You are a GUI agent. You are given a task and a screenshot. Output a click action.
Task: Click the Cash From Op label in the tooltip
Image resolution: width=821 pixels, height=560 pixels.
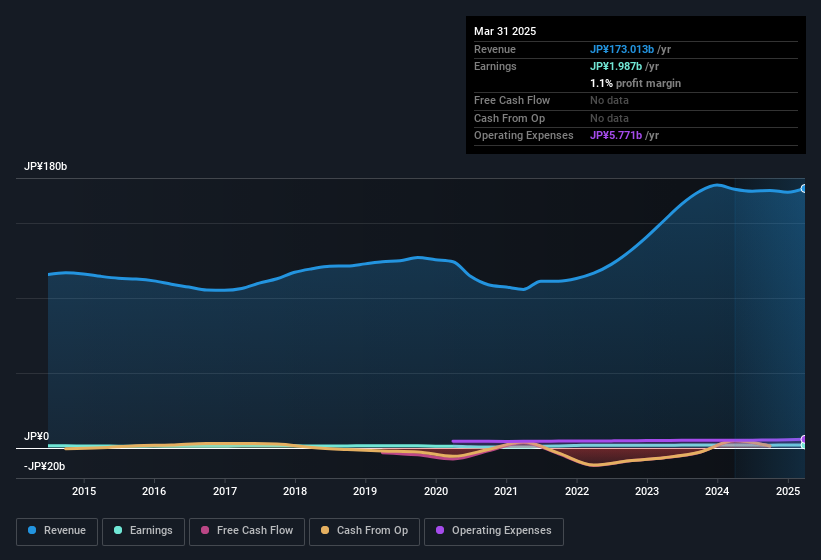tap(509, 118)
